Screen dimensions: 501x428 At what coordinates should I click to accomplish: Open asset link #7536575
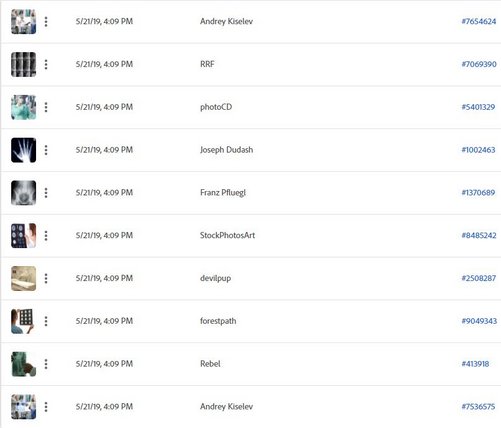pos(478,406)
